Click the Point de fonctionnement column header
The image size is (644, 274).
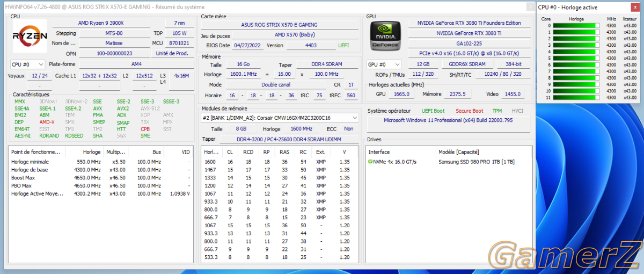[36, 152]
